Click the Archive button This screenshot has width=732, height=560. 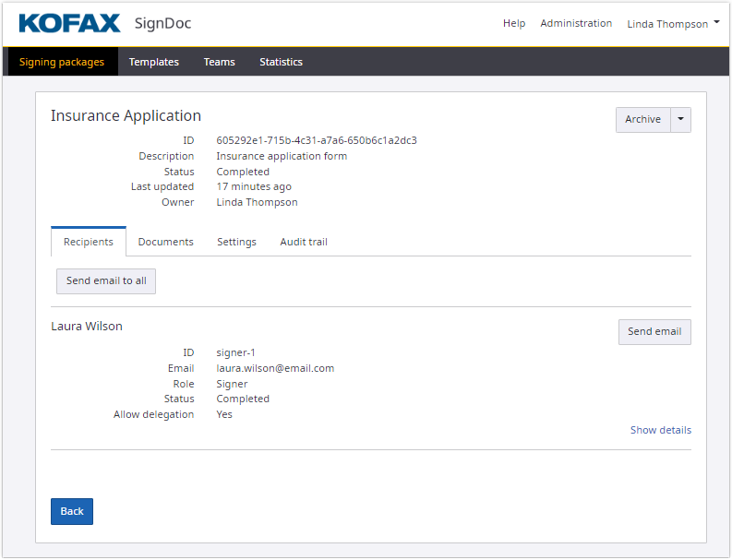(x=642, y=120)
